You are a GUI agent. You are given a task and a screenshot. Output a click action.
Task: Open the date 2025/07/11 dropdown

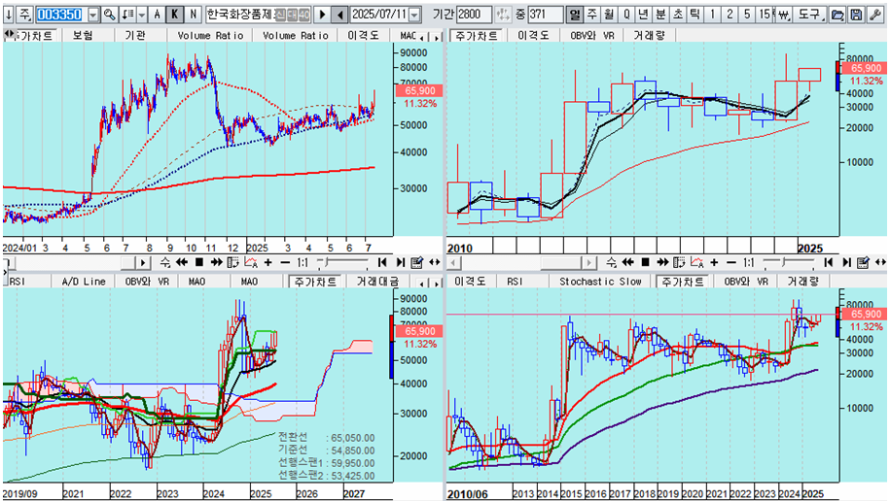415,14
